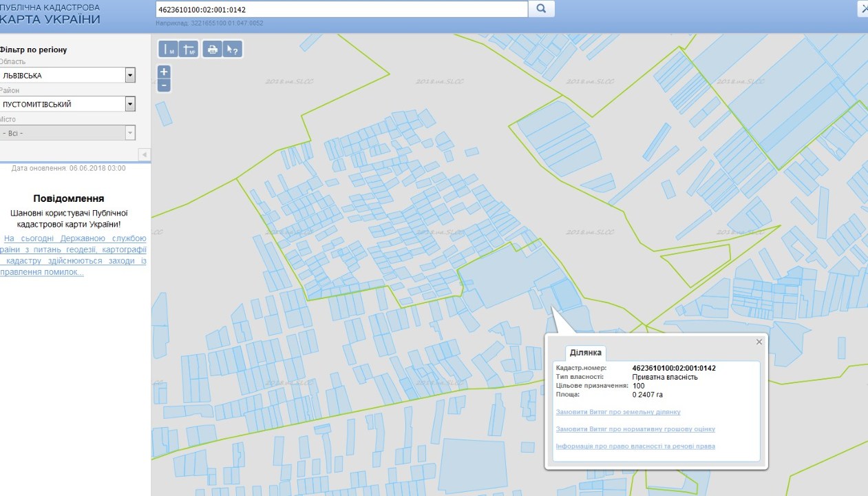Select the area measurement tool (м²)
Viewport: 868px width, 496px height.
click(x=189, y=50)
